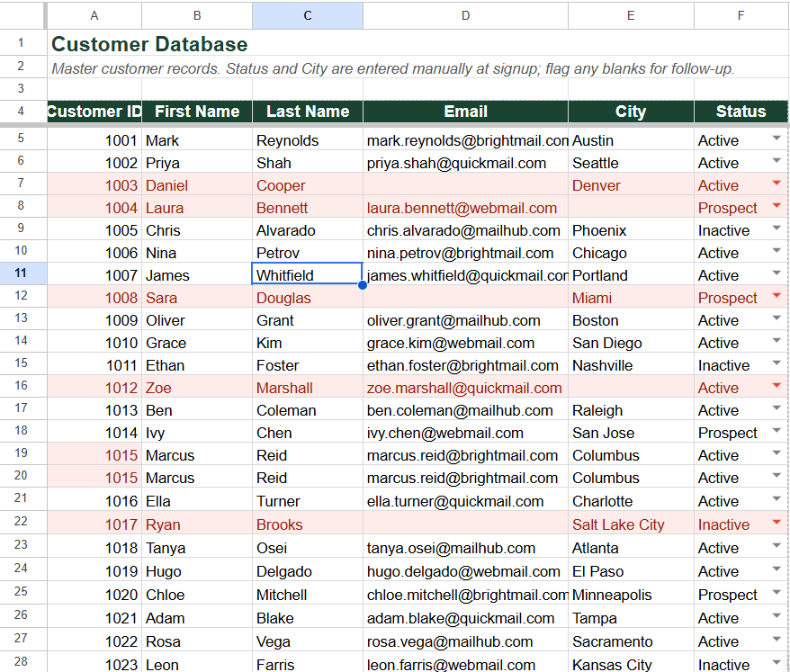Select customer ID 1009 cell

point(94,320)
